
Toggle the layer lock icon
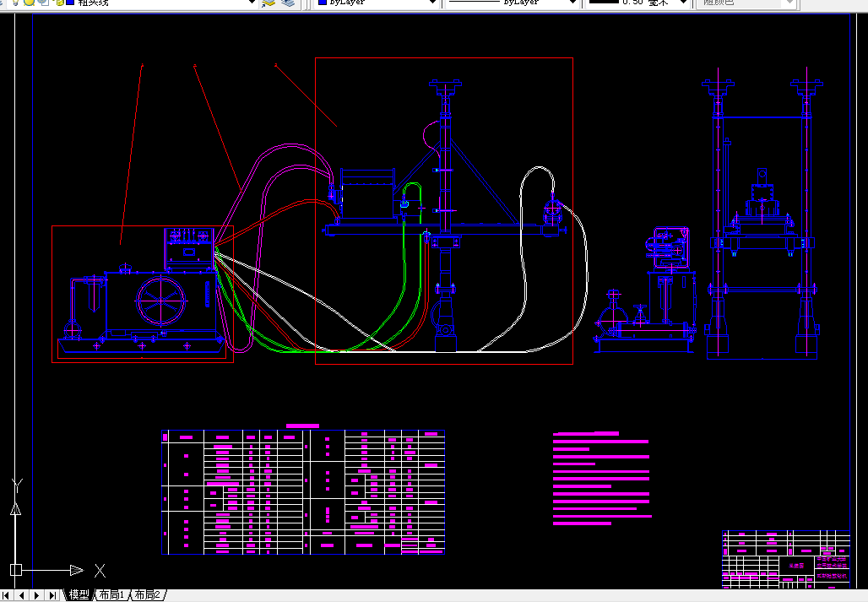[x=58, y=3]
